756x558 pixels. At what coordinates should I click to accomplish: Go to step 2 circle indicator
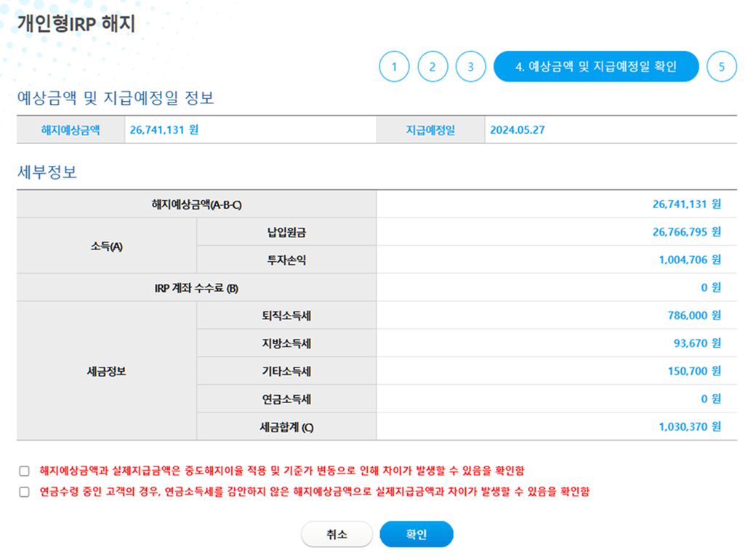[x=433, y=67]
